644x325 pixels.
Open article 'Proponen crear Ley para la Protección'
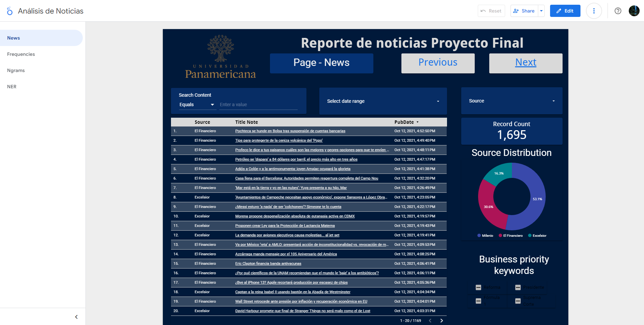click(x=285, y=226)
